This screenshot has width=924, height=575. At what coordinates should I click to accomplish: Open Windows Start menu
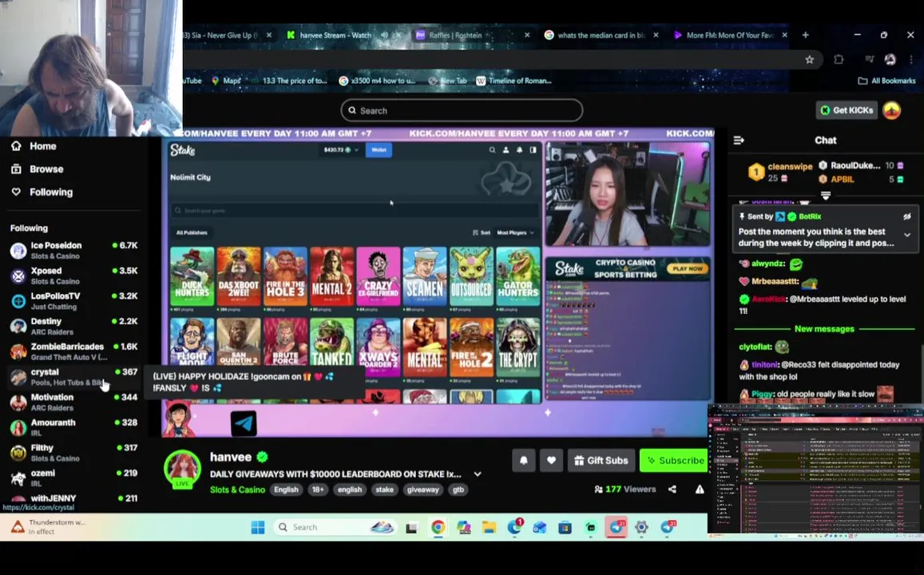coord(257,527)
